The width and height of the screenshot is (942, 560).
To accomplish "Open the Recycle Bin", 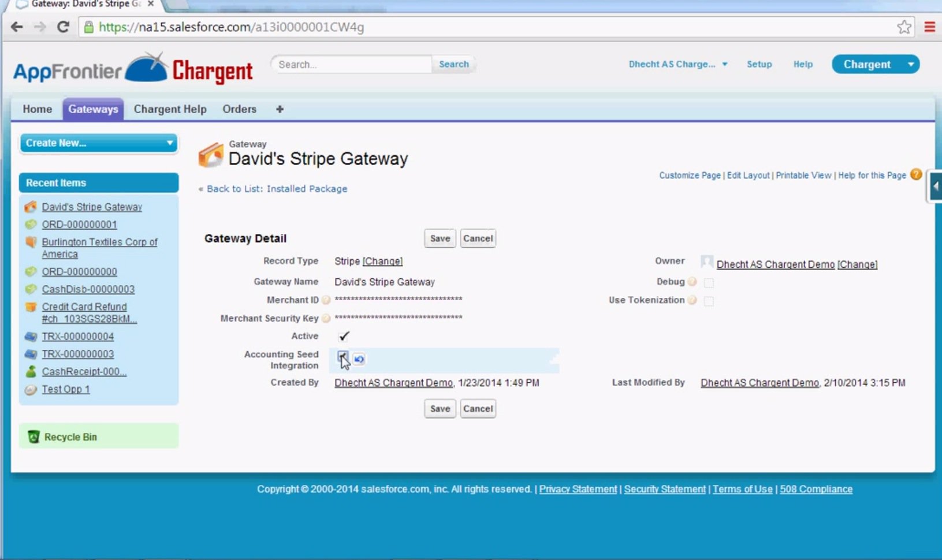I will coord(70,437).
